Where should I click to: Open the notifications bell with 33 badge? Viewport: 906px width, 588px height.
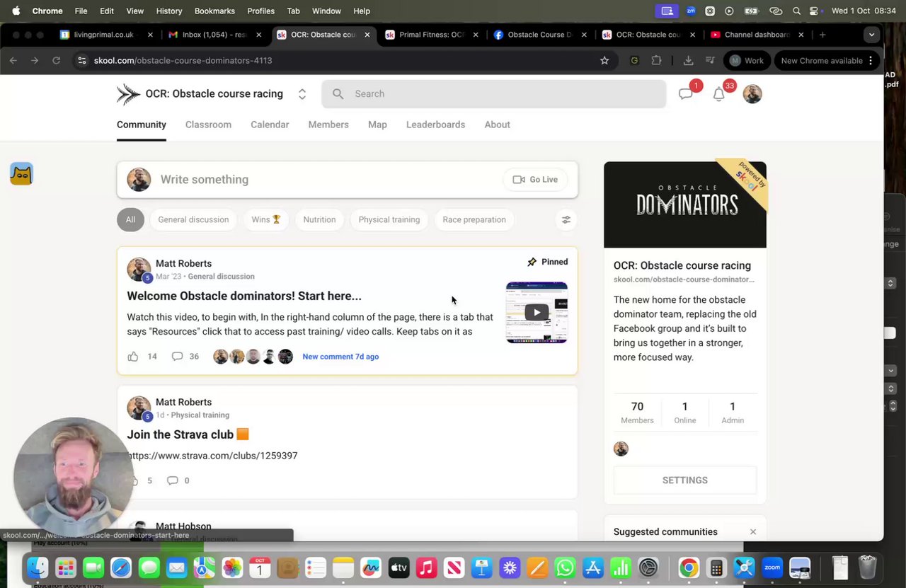coord(718,94)
